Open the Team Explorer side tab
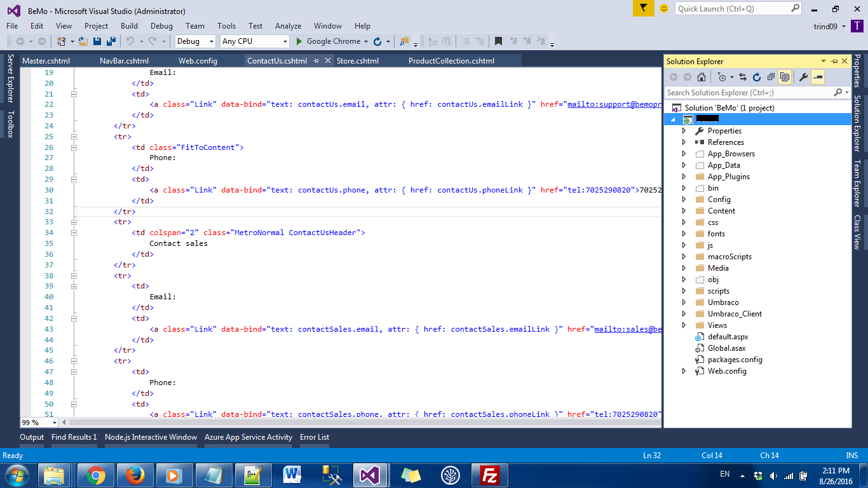868x488 pixels. [x=857, y=184]
